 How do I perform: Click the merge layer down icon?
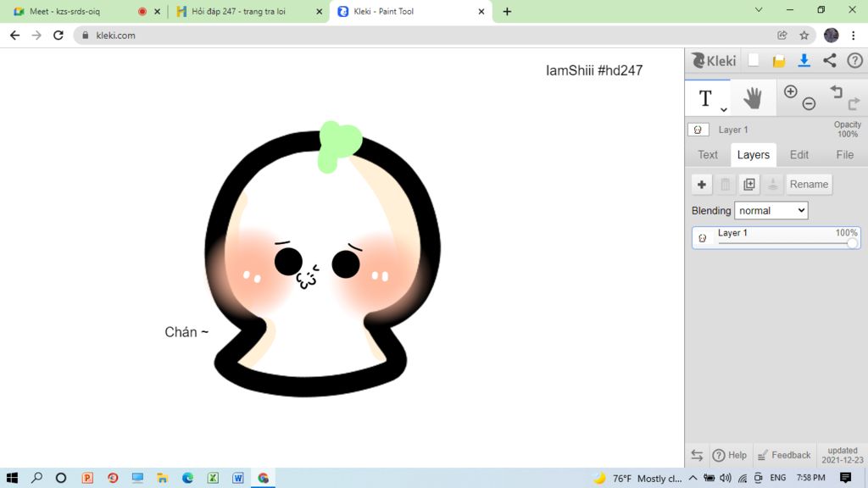coord(773,184)
